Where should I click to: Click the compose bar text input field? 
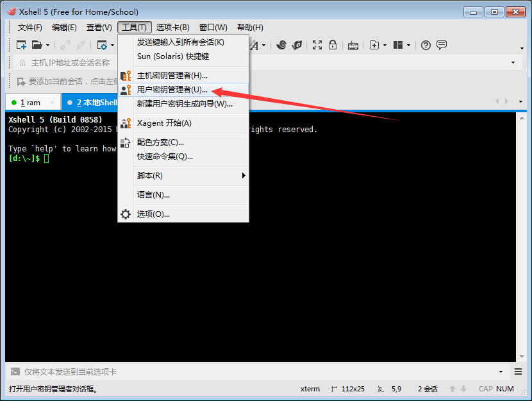258,371
